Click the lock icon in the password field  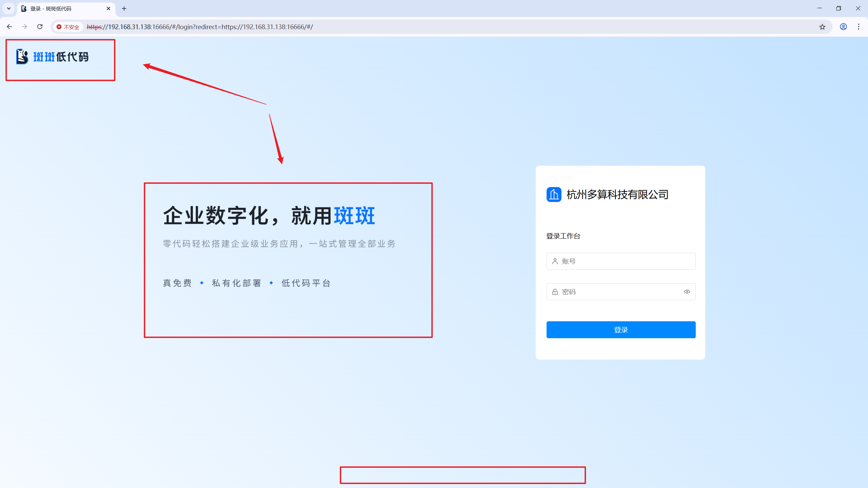[x=555, y=292]
